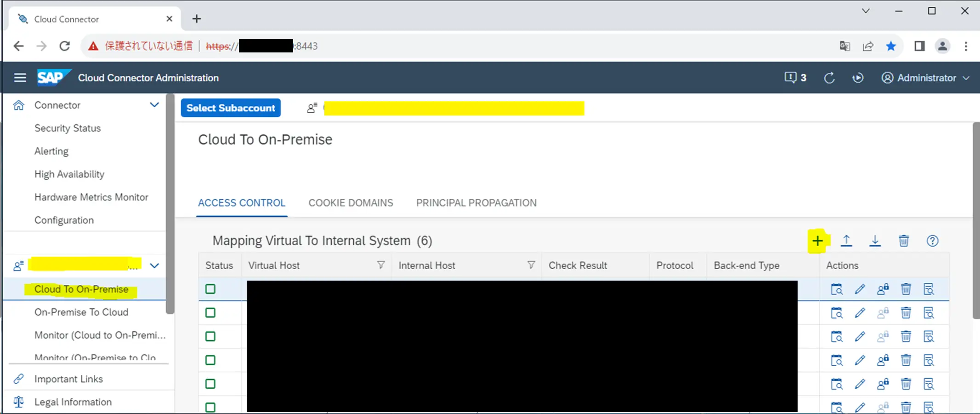Click the browser share page icon
This screenshot has width=980, height=414.
click(x=868, y=46)
